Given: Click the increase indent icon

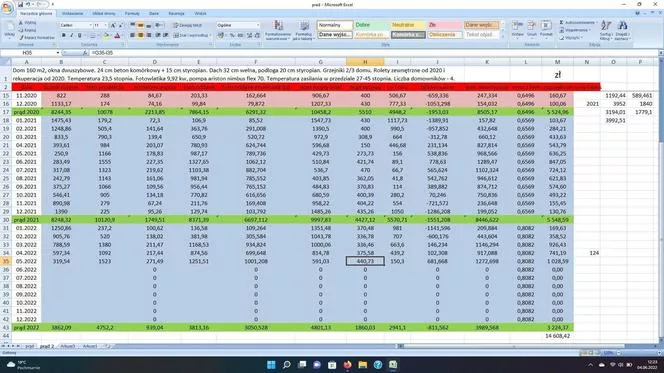Looking at the screenshot, I should pyautogui.click(x=165, y=35).
